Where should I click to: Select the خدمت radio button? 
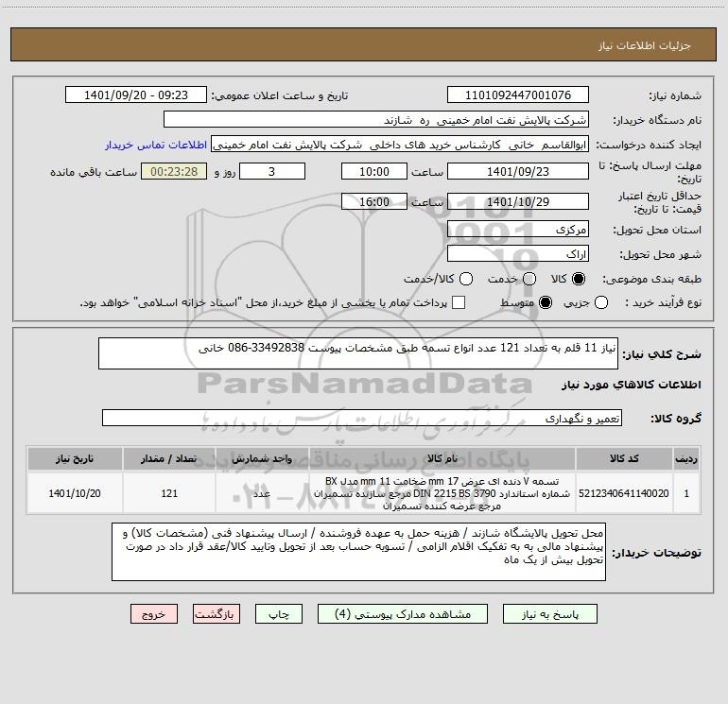529,279
